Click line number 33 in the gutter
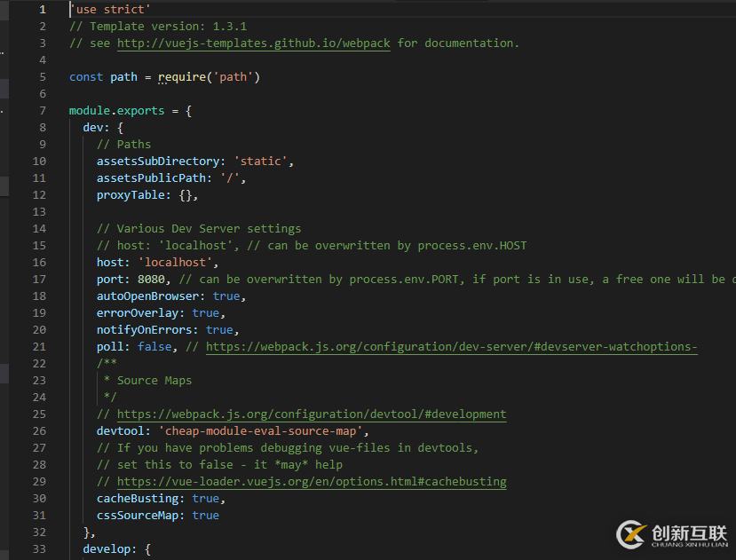The image size is (736, 560). [x=39, y=548]
